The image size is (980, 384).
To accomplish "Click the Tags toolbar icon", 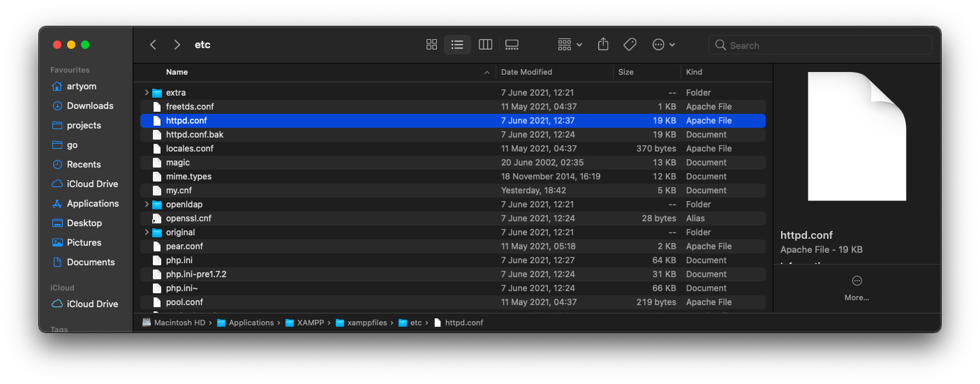I will 630,45.
